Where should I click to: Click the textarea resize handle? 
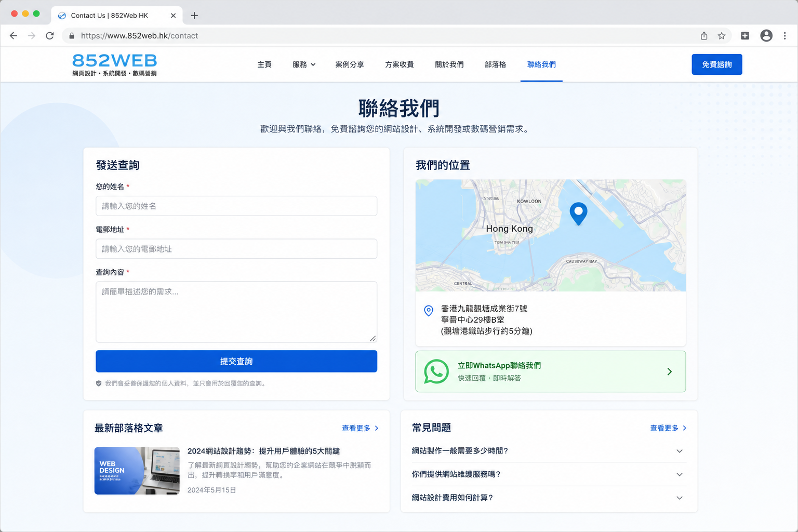click(x=373, y=338)
